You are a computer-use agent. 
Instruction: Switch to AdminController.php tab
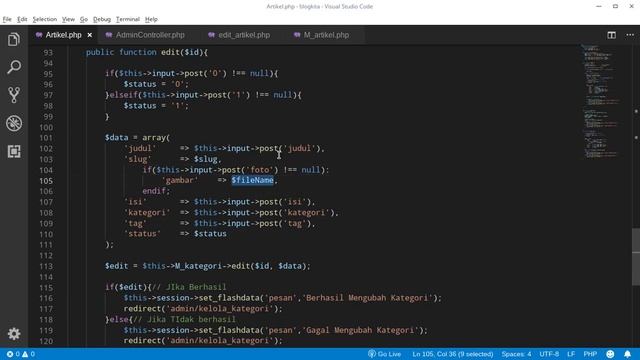(150, 35)
